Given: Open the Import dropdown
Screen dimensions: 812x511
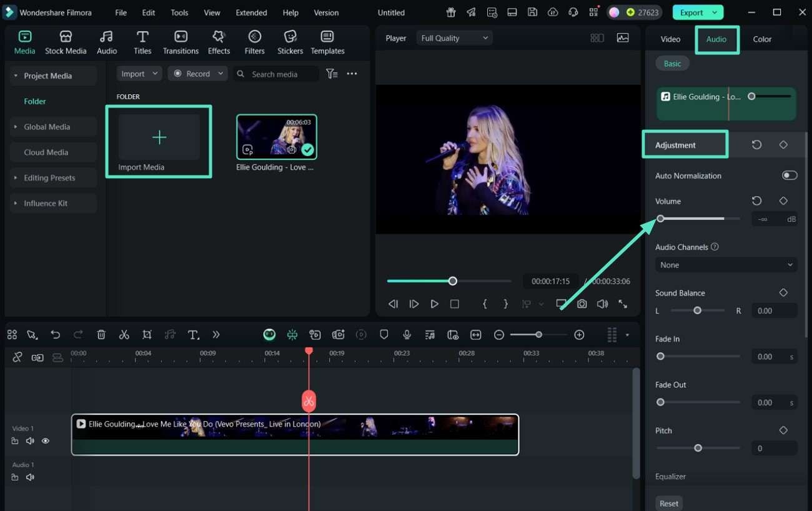Looking at the screenshot, I should point(139,74).
